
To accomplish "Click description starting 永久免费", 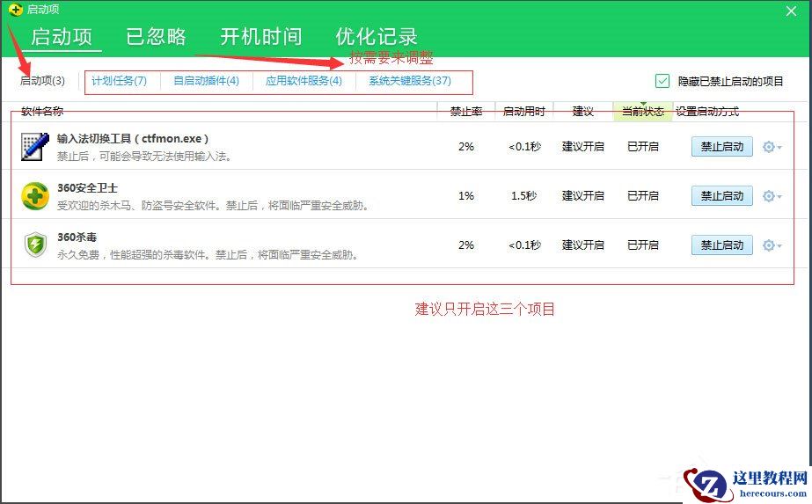I will click(208, 255).
